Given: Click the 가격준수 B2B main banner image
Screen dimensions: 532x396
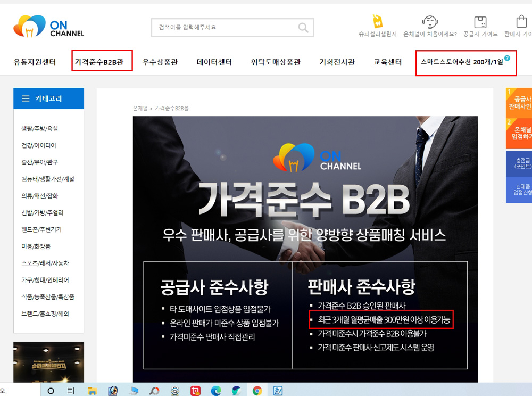Looking at the screenshot, I should point(305,249).
